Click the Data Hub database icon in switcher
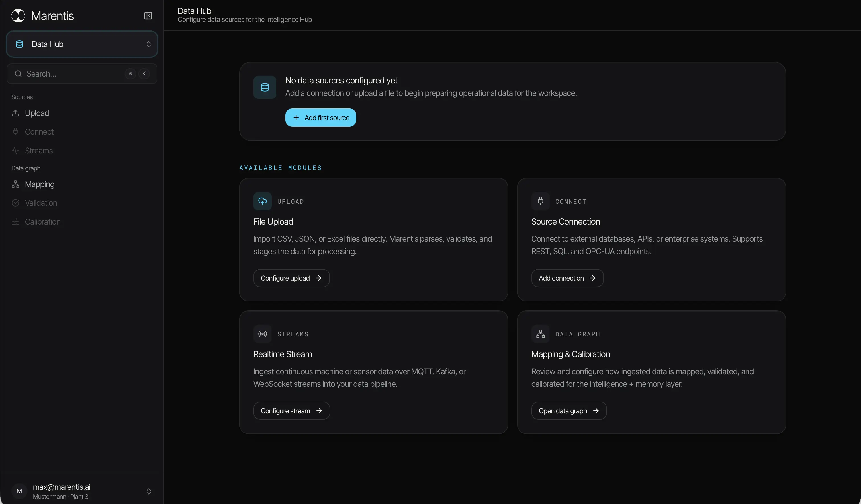This screenshot has height=504, width=861. (19, 44)
